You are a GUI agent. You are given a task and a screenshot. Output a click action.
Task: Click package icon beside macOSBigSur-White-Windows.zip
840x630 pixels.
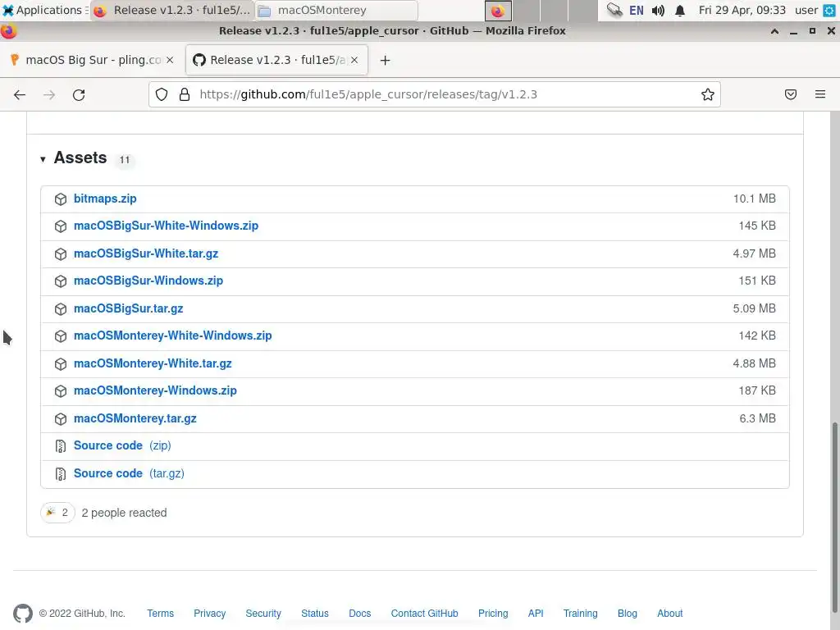(x=61, y=226)
